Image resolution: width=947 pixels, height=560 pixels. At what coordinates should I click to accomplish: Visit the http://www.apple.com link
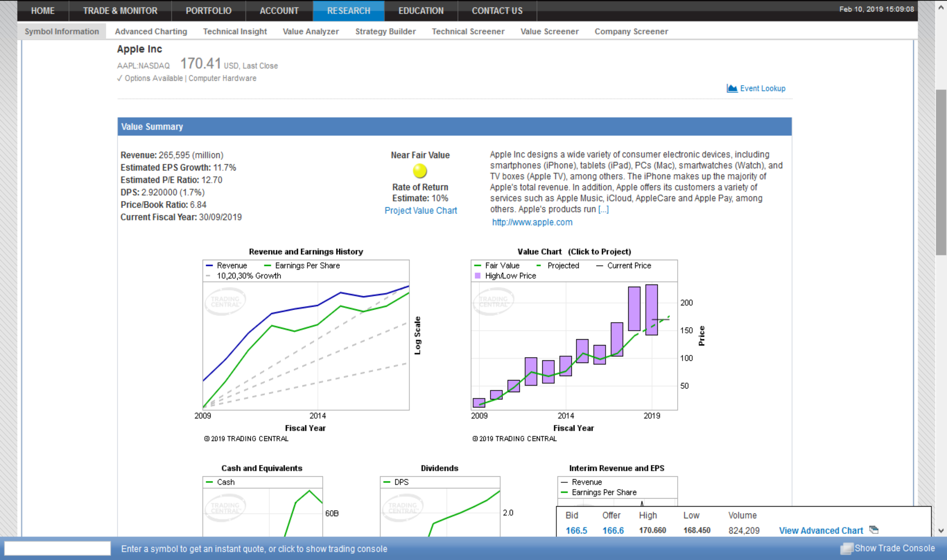(x=532, y=222)
